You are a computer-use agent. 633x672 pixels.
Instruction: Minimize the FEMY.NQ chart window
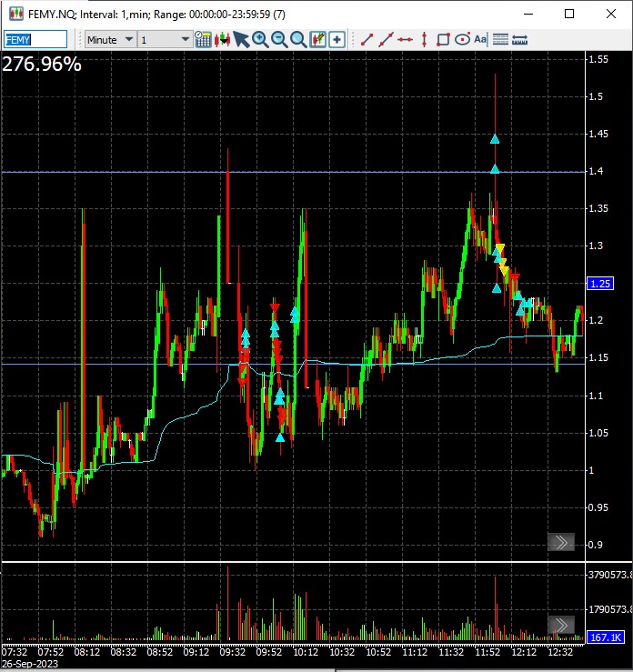point(528,14)
